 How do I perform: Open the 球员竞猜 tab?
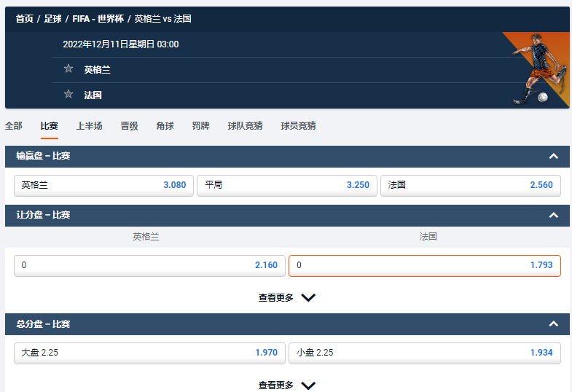pyautogui.click(x=298, y=125)
